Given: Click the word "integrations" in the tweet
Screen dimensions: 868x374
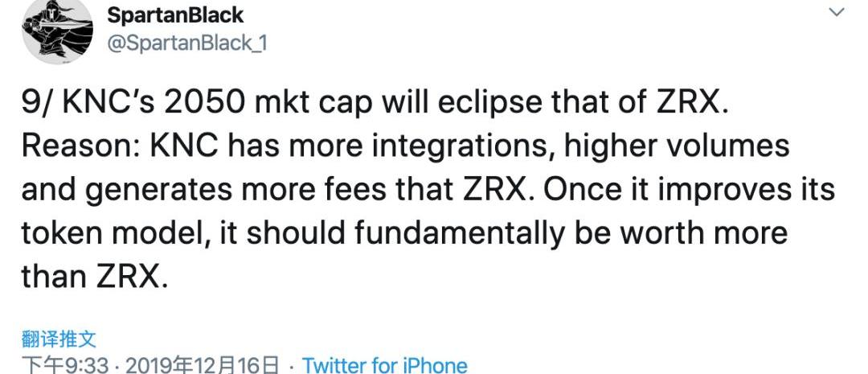Looking at the screenshot, I should pyautogui.click(x=468, y=147).
